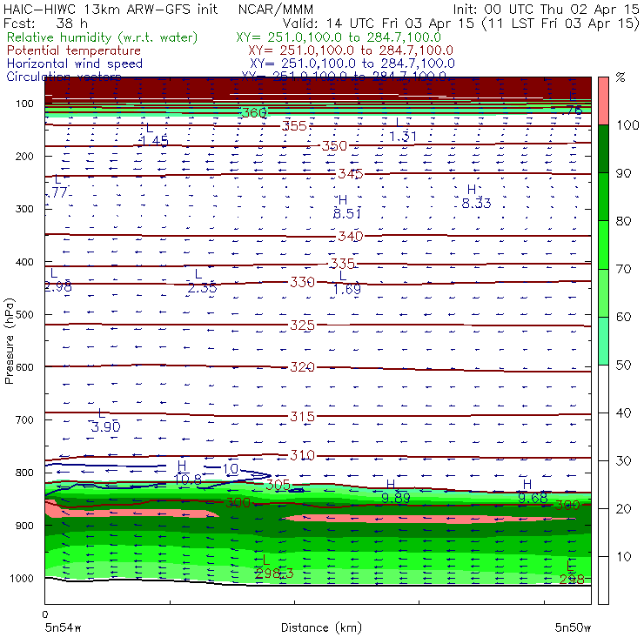The image size is (644, 644).
Task: Click the 700 hPa pressure axis tick label
Action: point(24,420)
